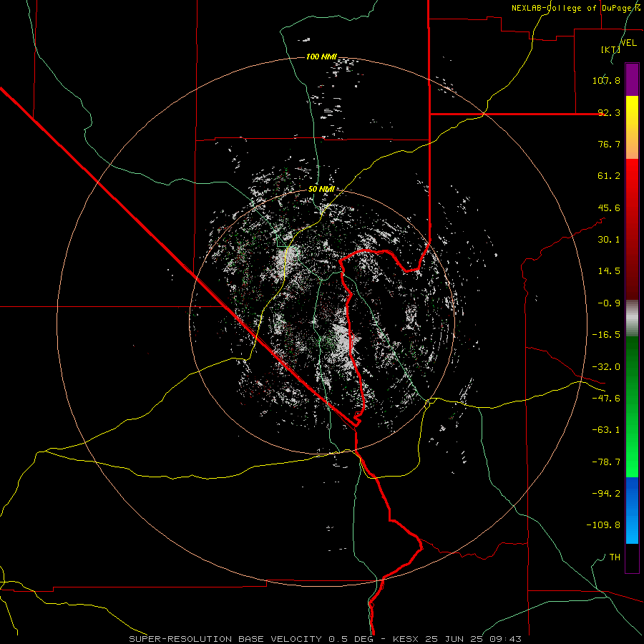Click the -32.0 velocity legend value
Screen dimensions: 644x644
(606, 367)
